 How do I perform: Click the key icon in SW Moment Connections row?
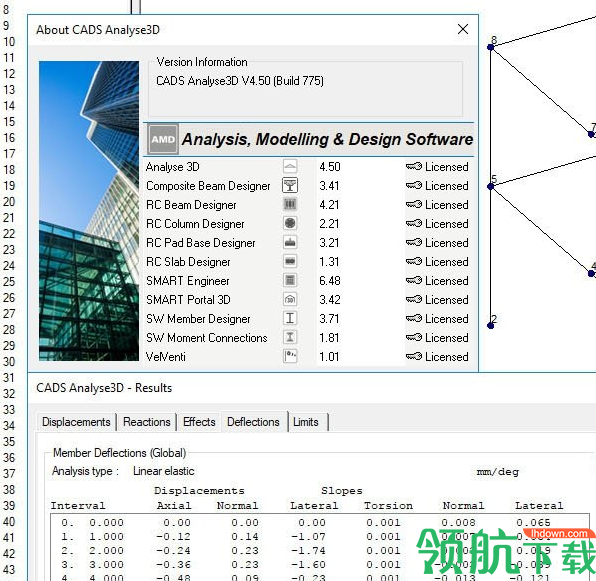414,337
